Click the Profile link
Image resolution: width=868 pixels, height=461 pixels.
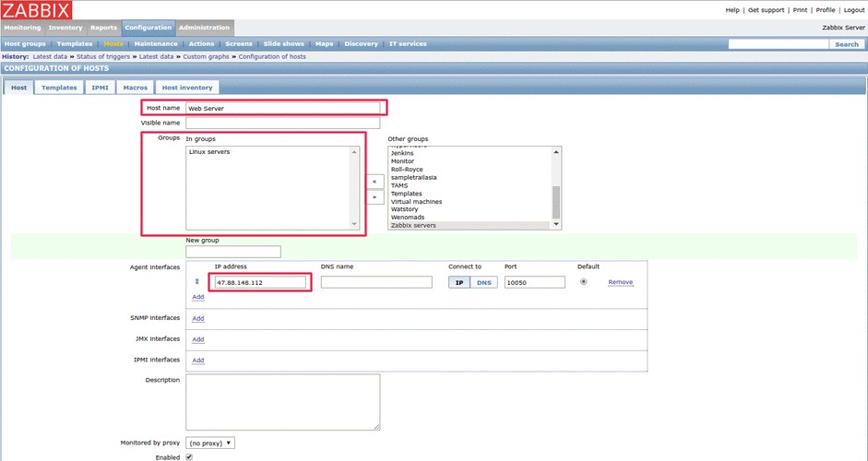click(x=826, y=10)
